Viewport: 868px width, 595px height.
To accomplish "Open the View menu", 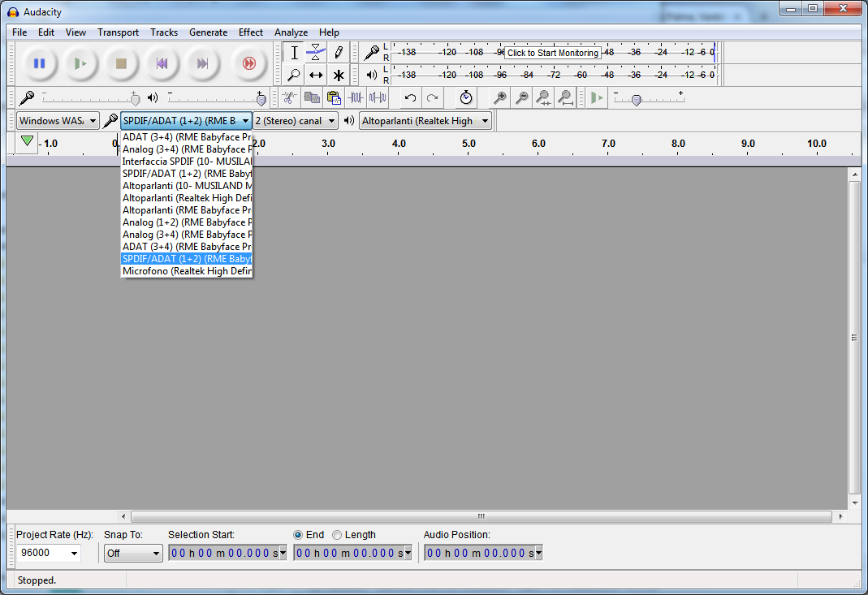I will pos(76,32).
